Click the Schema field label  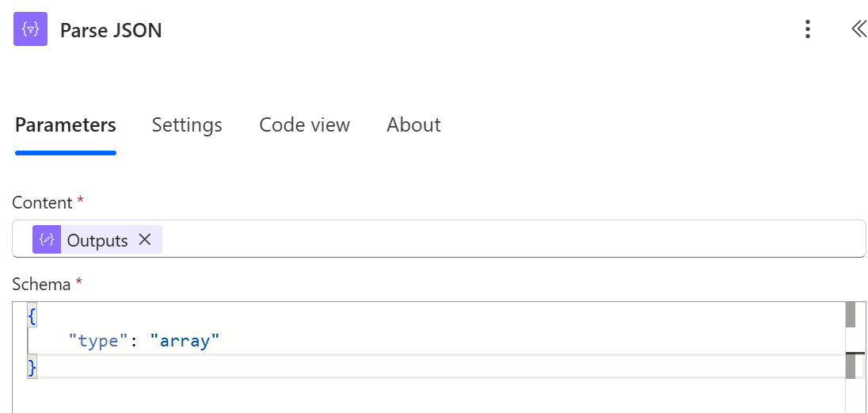pos(42,284)
